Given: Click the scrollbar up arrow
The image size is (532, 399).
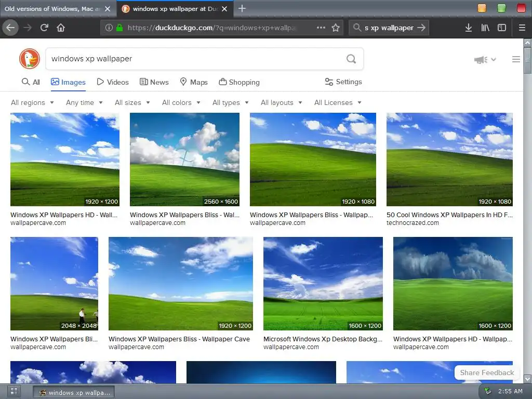Looking at the screenshot, I should tap(527, 43).
